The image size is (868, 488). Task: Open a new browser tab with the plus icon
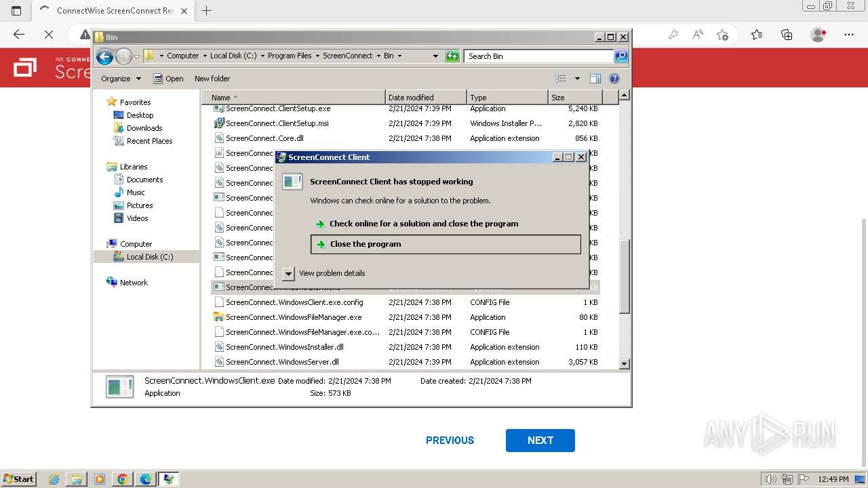click(207, 10)
